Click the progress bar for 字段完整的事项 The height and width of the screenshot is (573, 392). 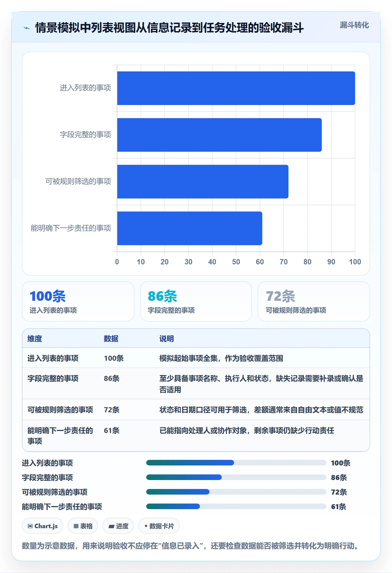click(x=236, y=477)
